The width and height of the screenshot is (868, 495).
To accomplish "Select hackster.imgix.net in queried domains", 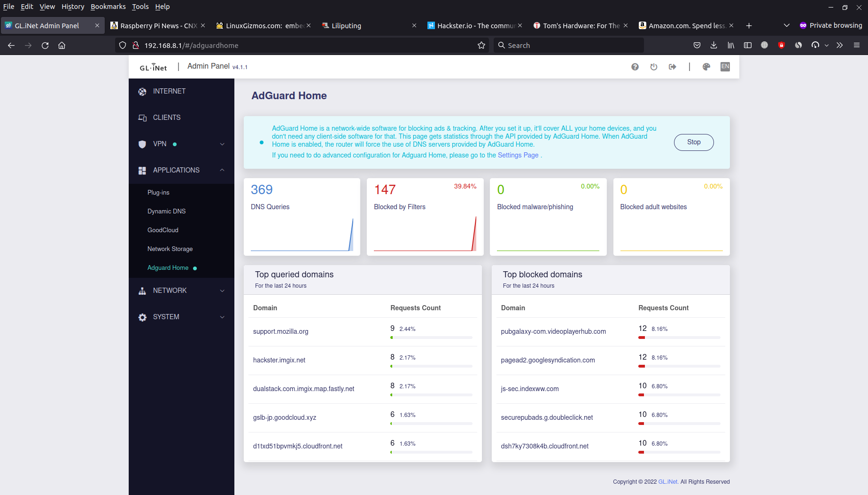I will click(x=279, y=361).
